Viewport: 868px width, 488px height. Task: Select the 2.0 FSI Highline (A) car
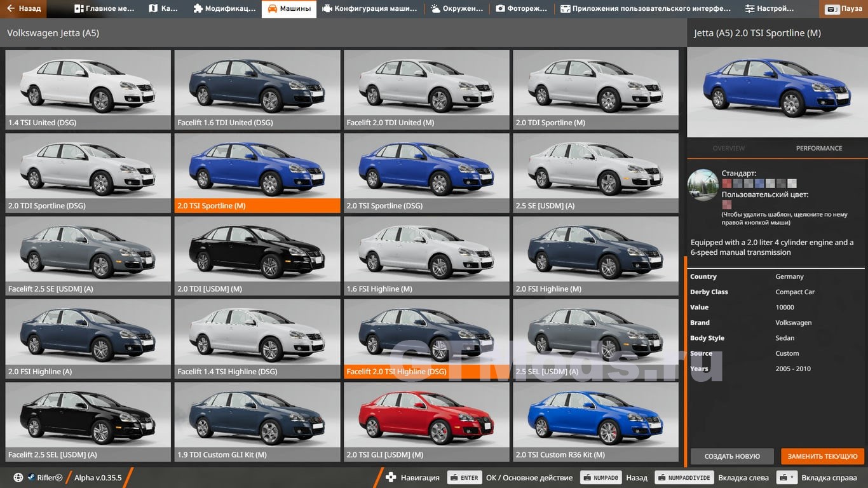(88, 339)
